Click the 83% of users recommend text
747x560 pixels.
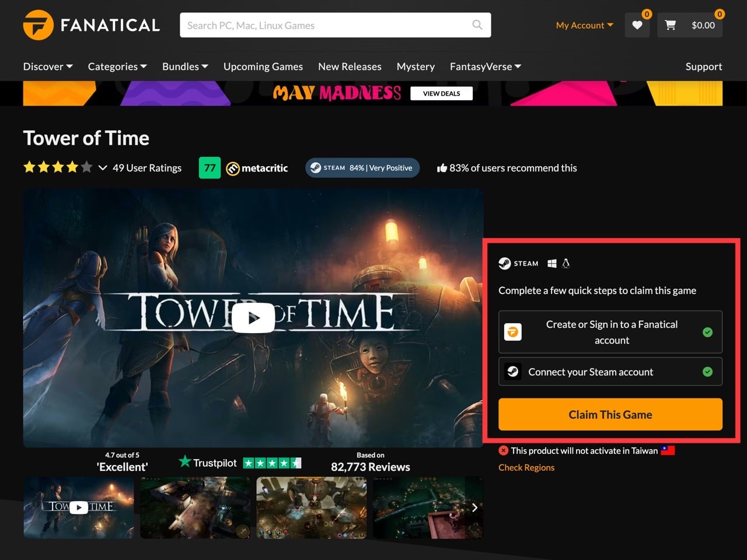point(513,168)
